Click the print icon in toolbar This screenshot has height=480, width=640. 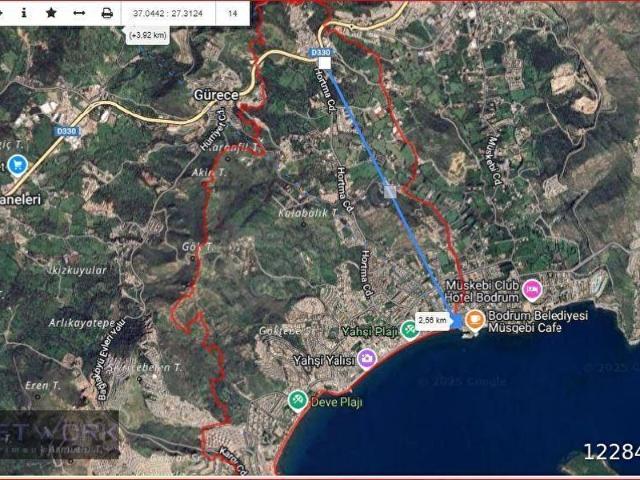coord(107,13)
